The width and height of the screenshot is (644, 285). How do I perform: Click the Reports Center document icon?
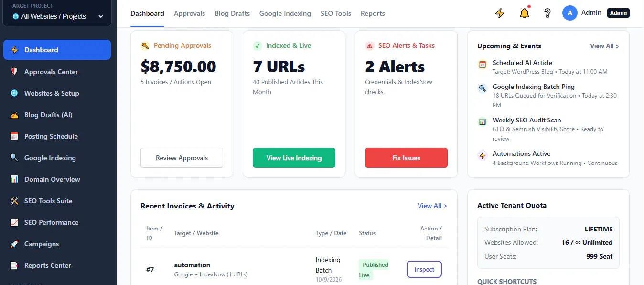pyautogui.click(x=14, y=265)
